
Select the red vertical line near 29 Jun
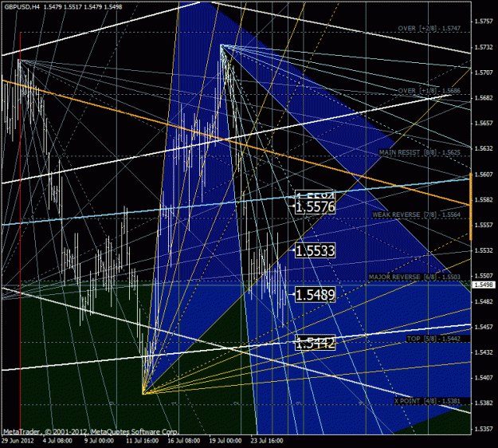coord(21,234)
